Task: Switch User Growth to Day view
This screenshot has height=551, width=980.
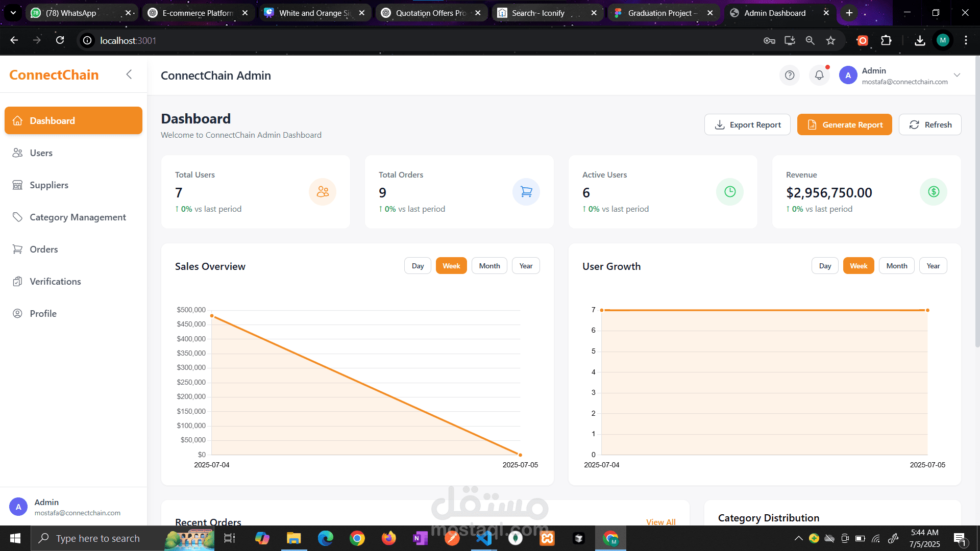Action: (825, 265)
